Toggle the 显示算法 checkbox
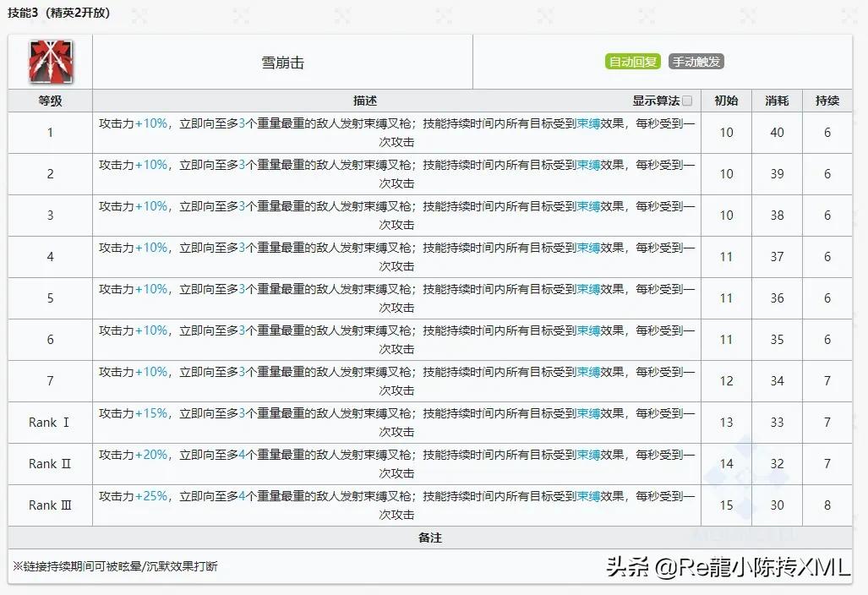 point(688,101)
